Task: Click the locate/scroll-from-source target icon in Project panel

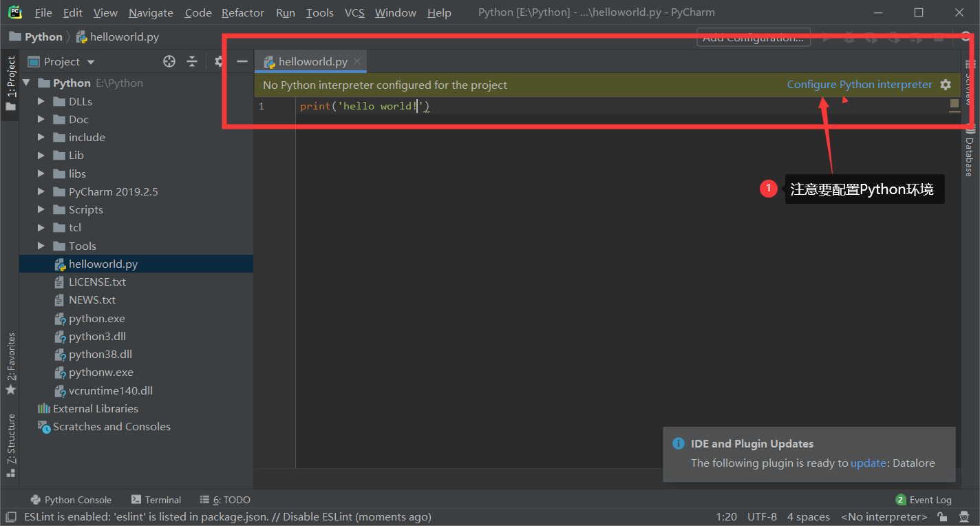Action: pos(169,62)
